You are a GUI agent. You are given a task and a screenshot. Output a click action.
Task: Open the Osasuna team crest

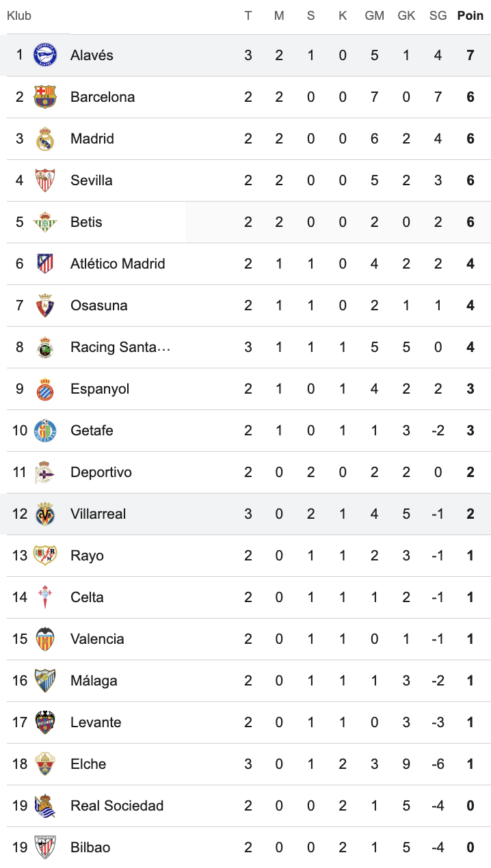tap(45, 306)
